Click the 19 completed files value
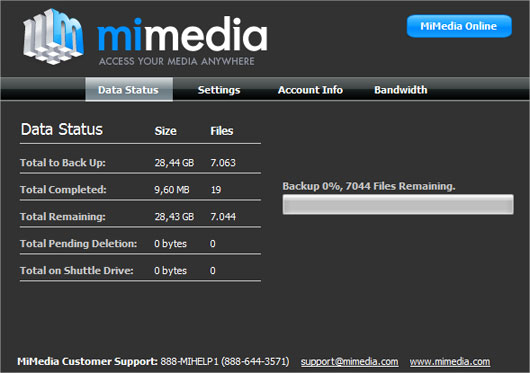 pos(216,190)
